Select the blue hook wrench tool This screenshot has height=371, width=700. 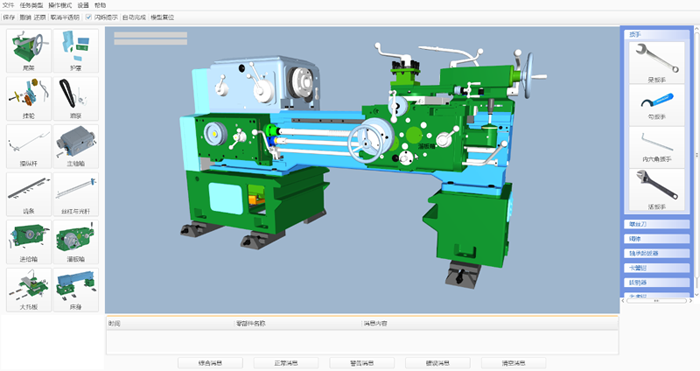click(x=657, y=105)
